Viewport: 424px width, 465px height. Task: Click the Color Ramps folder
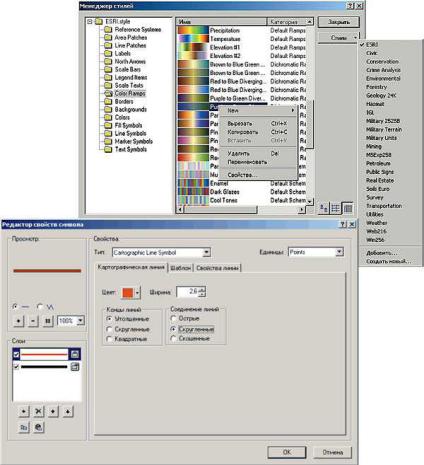point(125,93)
